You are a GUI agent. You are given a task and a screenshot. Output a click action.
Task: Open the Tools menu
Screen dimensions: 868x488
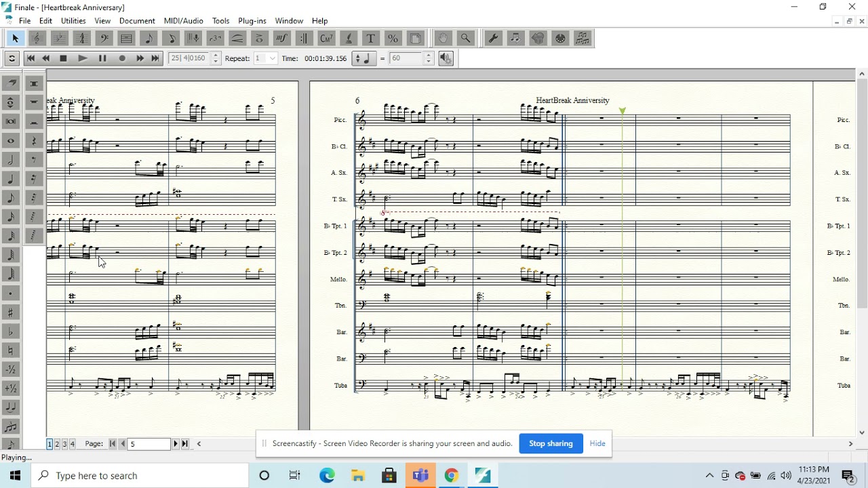(220, 21)
